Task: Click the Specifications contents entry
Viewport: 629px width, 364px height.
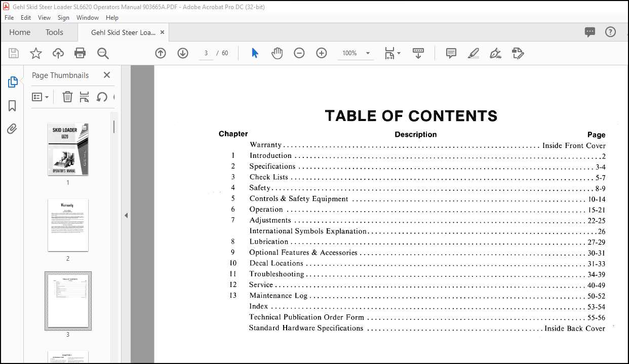Action: click(x=272, y=167)
